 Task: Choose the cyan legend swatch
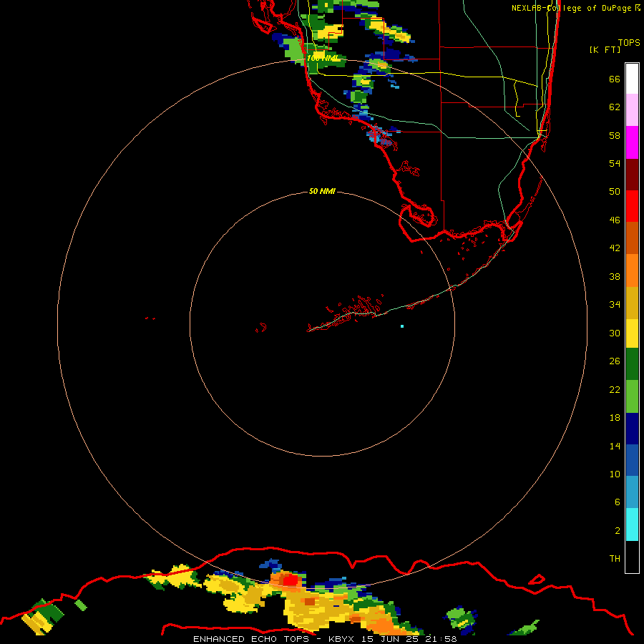(x=632, y=525)
